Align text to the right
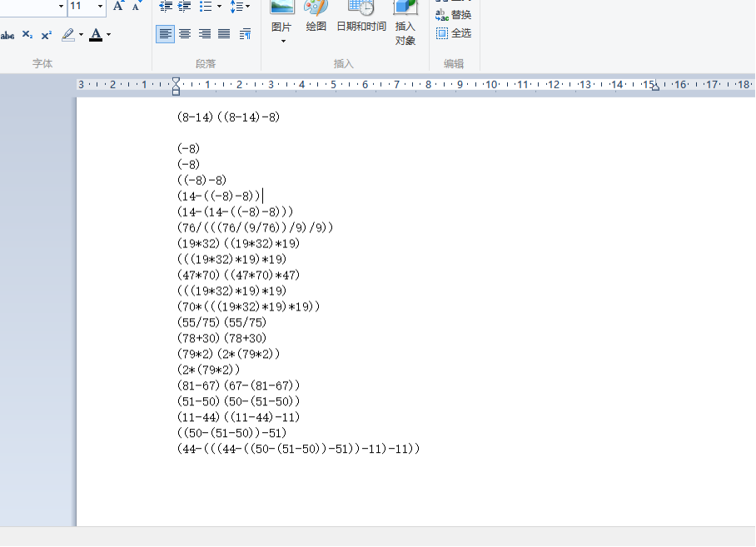The image size is (756, 547). [x=205, y=34]
